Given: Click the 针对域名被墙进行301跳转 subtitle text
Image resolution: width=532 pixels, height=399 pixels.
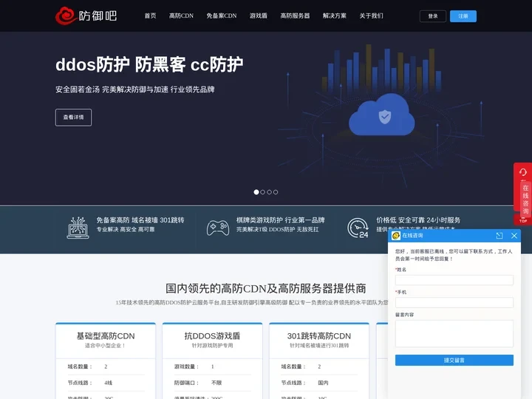Looking at the screenshot, I should 319,345.
